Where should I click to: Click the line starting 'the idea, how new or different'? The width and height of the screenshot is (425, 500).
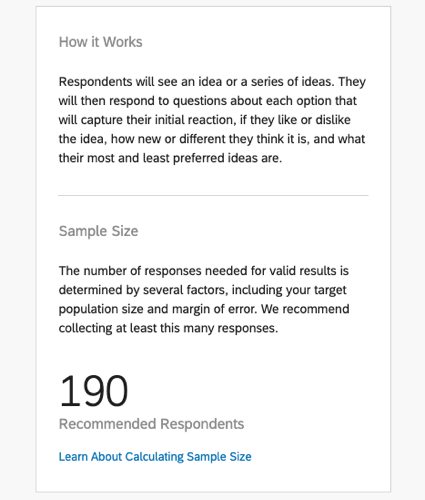[x=212, y=139]
